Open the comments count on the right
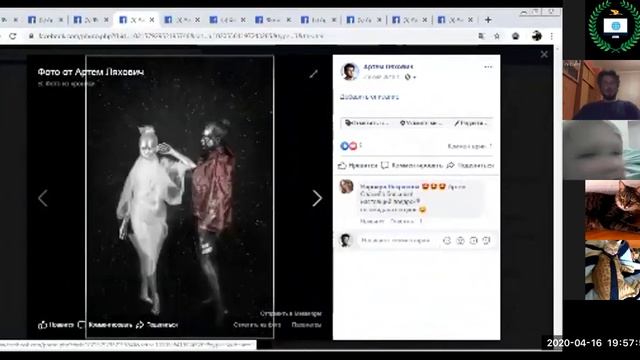Viewport: 640px width, 360px height. coord(470,146)
